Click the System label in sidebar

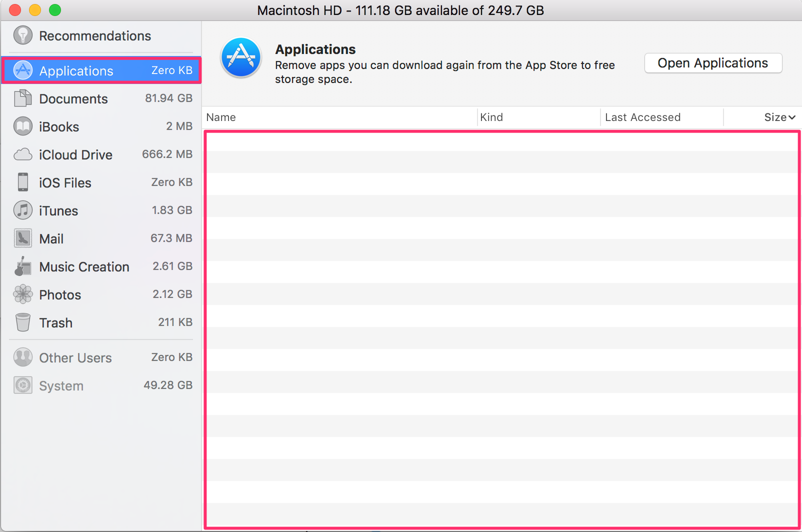[61, 386]
